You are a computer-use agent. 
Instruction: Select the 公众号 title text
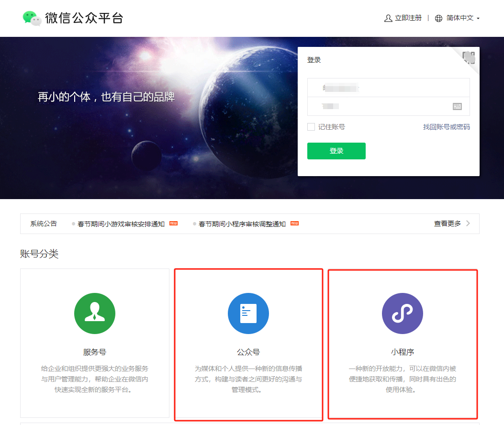click(x=248, y=352)
